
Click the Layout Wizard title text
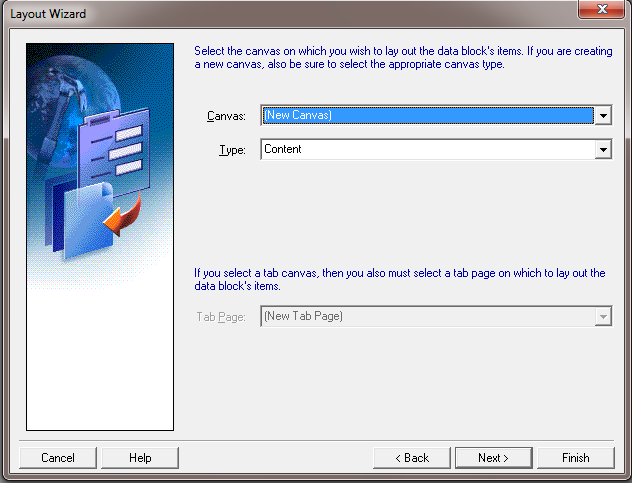coord(48,14)
